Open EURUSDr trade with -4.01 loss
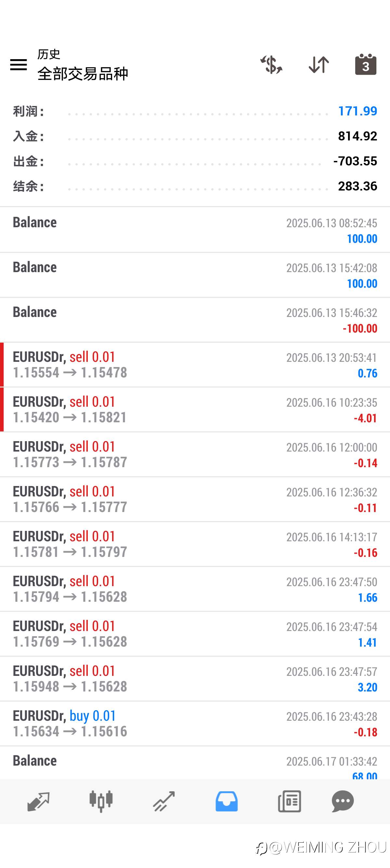This screenshot has height=868, width=390. (x=195, y=409)
